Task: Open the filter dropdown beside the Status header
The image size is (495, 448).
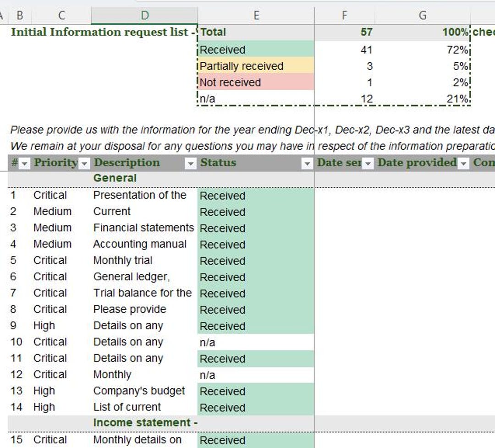Action: 307,163
